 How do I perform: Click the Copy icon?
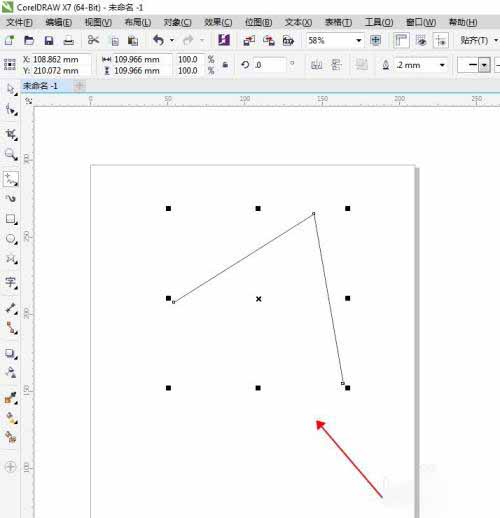pos(115,41)
